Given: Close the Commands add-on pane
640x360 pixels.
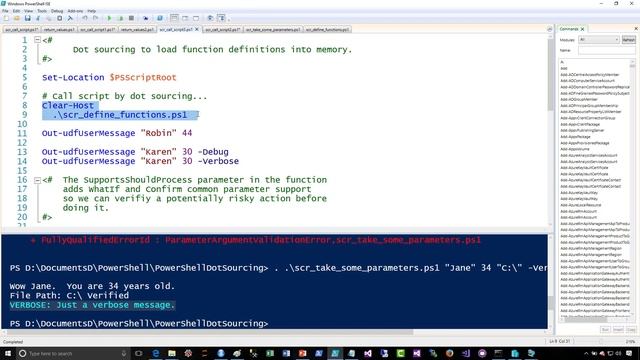Looking at the screenshot, I should pos(636,29).
